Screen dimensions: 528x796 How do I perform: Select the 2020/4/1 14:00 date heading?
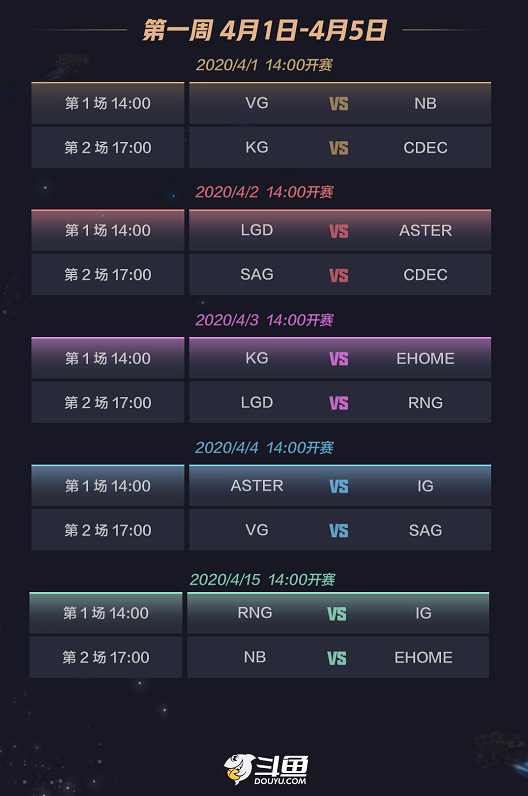pos(264,65)
